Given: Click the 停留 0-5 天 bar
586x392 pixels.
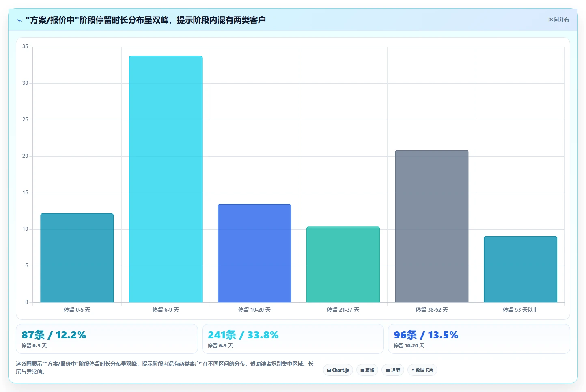Looking at the screenshot, I should (x=77, y=258).
